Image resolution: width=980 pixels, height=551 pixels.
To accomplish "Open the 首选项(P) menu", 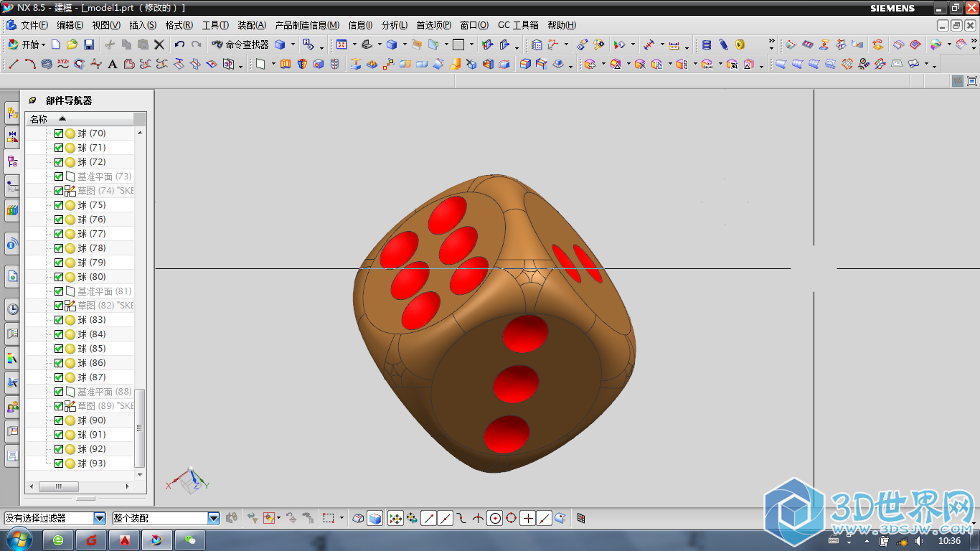I will [x=434, y=25].
